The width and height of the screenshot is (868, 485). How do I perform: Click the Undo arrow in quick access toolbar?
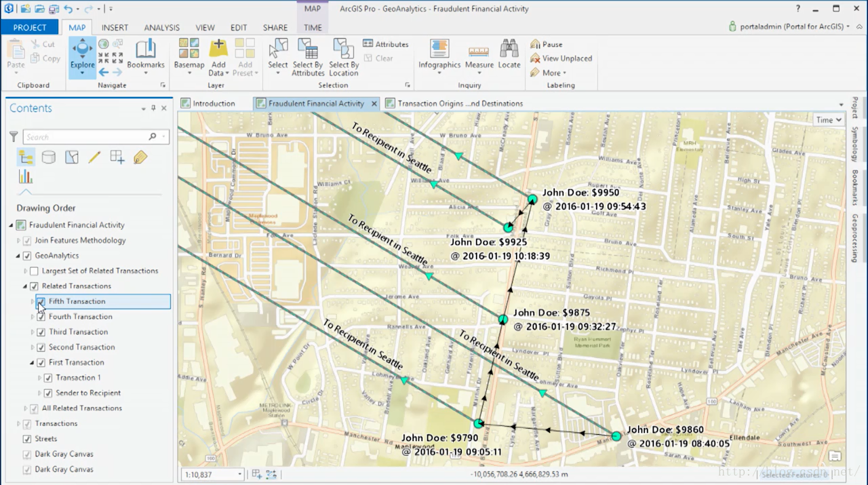click(68, 9)
